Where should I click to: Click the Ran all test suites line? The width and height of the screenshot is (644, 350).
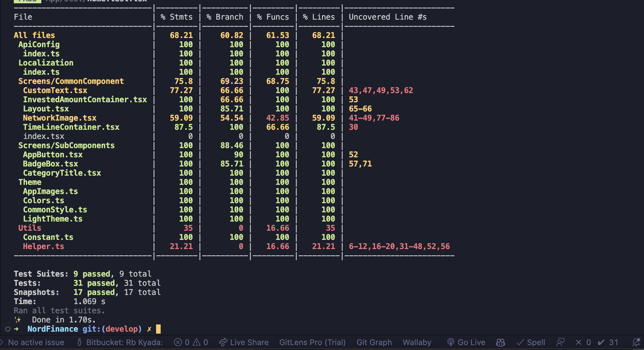59,311
